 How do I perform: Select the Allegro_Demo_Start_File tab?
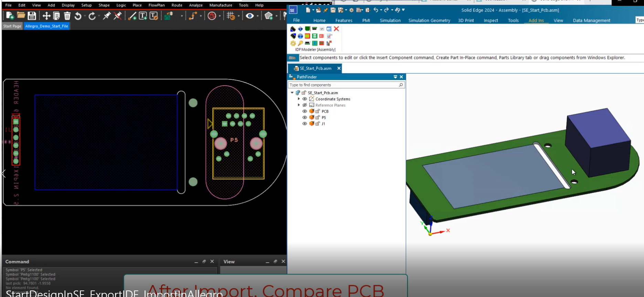[x=47, y=26]
